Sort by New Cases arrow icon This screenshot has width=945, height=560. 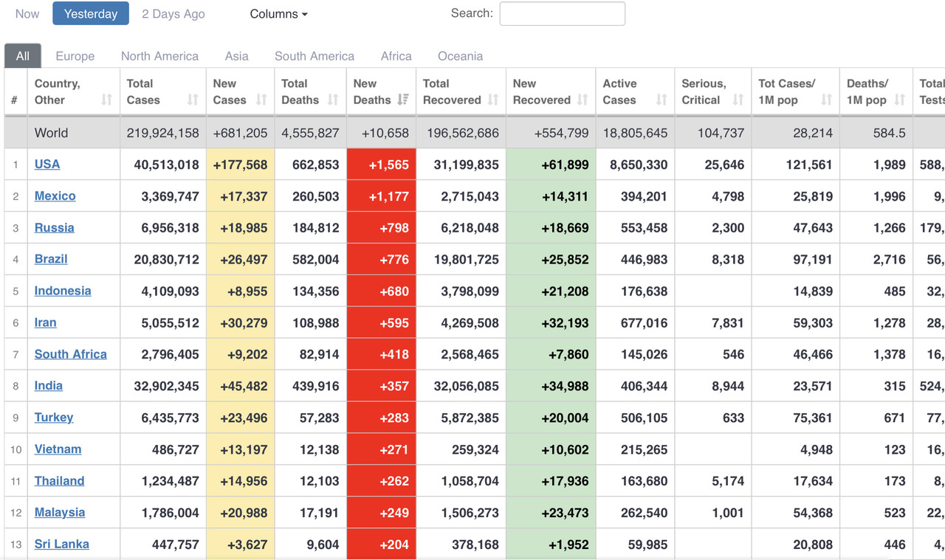[261, 100]
